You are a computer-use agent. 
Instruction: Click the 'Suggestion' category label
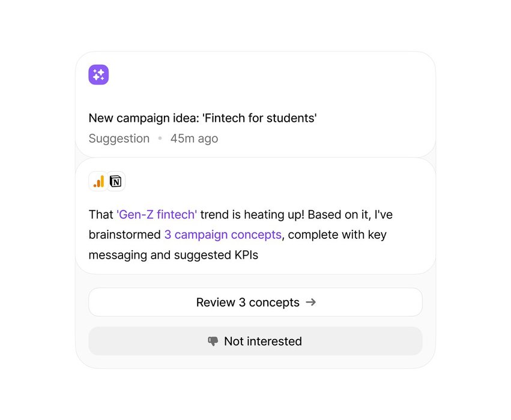tap(119, 139)
